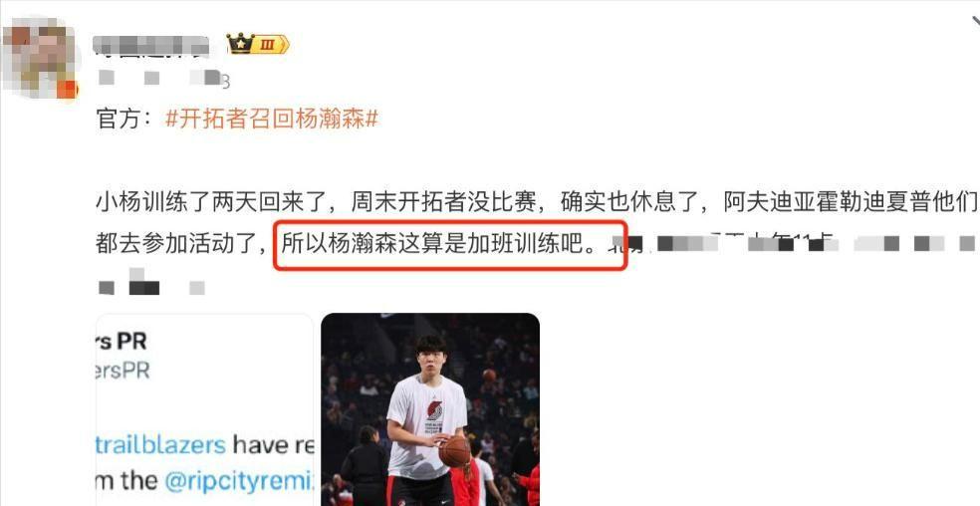Click the Trail Blazers logo on the white shirt
This screenshot has width=980, height=506.
tap(434, 410)
